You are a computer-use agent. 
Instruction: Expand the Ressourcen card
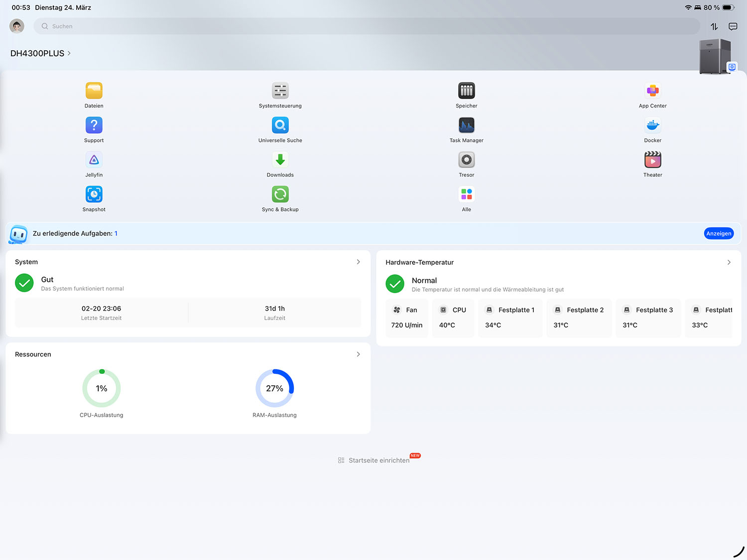click(x=358, y=354)
